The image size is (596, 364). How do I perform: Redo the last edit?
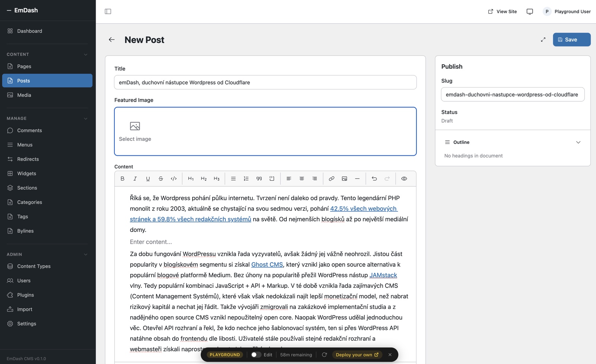coord(387,179)
